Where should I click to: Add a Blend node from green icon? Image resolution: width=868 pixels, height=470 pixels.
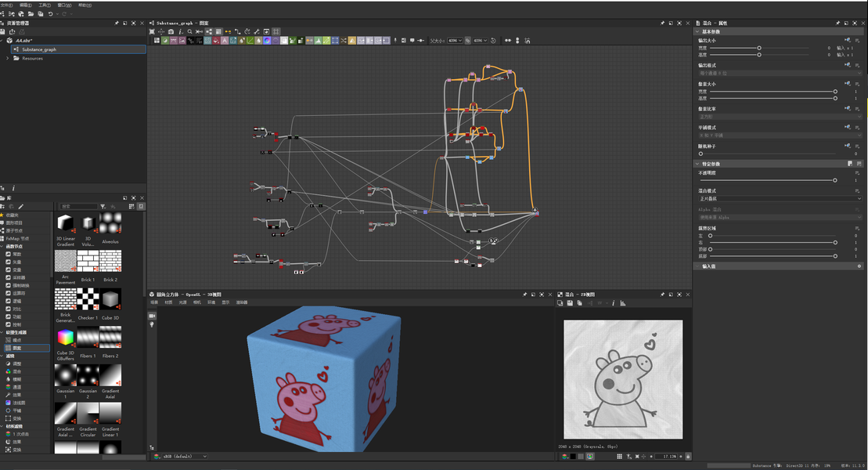click(x=165, y=41)
